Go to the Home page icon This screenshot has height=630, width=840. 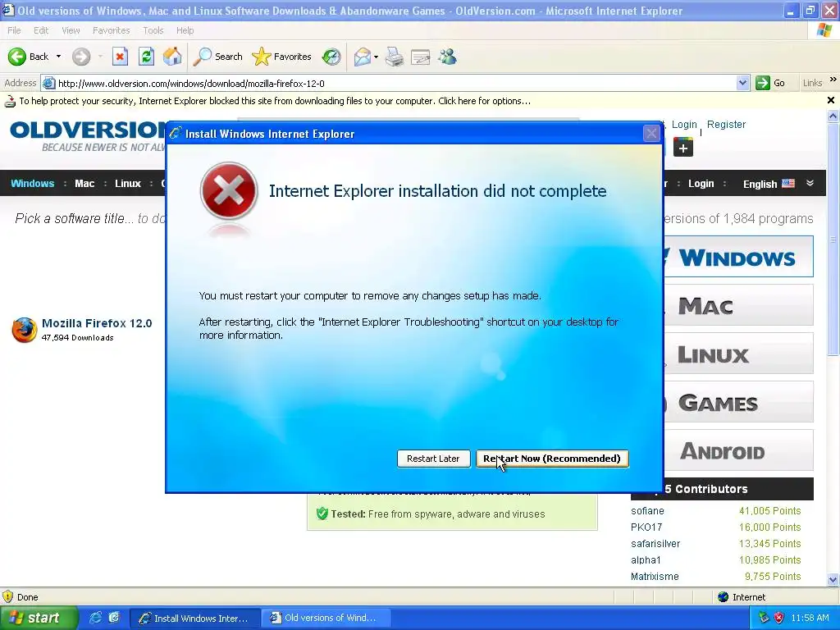[x=172, y=57]
